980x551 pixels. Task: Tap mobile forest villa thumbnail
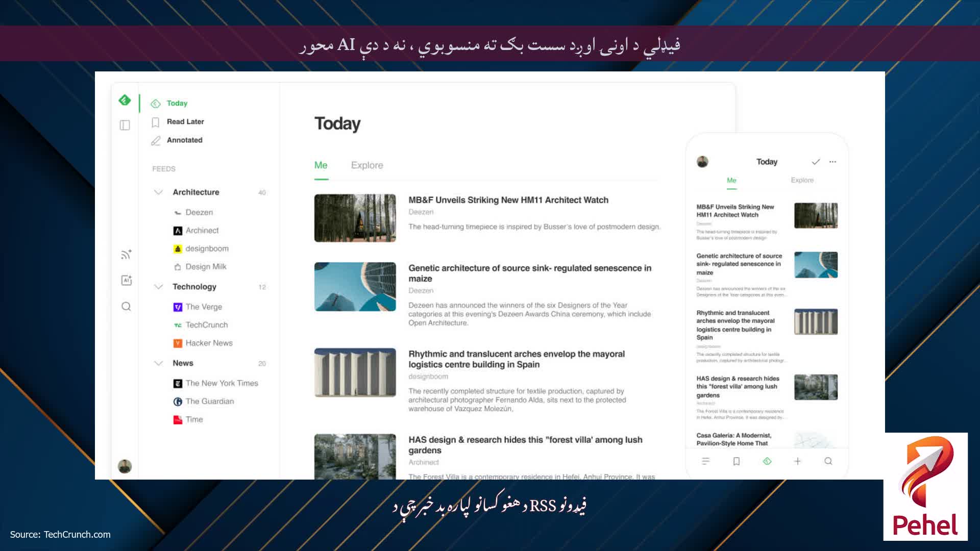[x=816, y=387]
